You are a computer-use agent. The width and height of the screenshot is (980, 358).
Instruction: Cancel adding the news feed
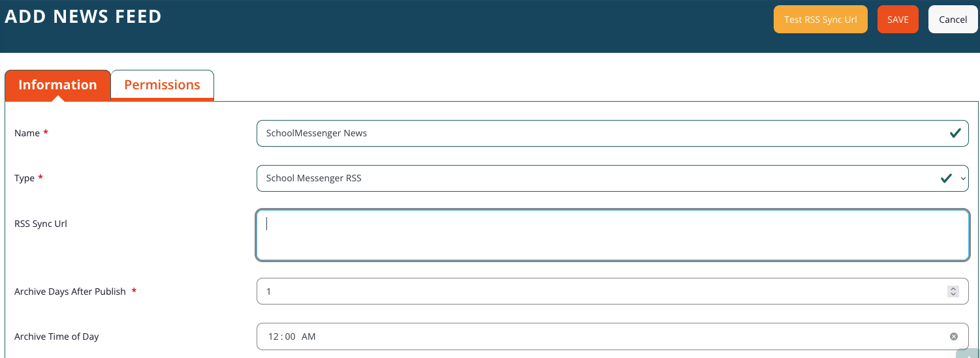tap(953, 20)
